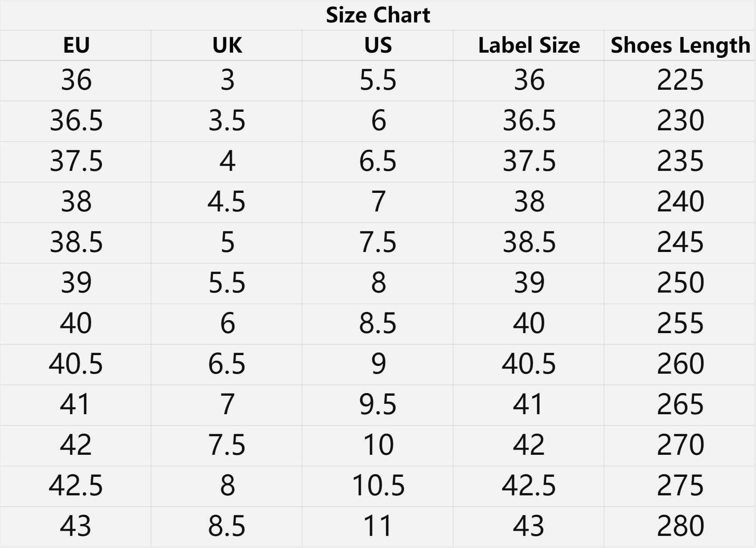Click US cell showing 11
The width and height of the screenshot is (756, 548).
[x=378, y=527]
